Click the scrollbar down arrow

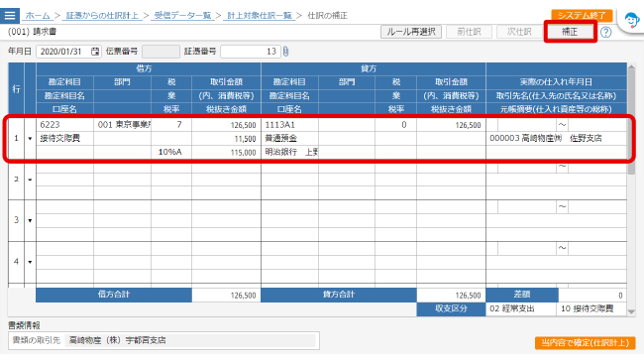(631, 312)
